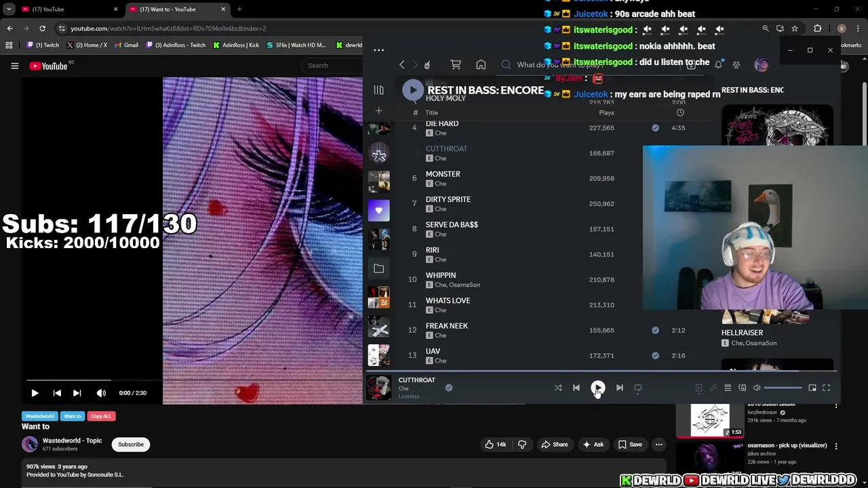Go back in the music app

(x=401, y=65)
